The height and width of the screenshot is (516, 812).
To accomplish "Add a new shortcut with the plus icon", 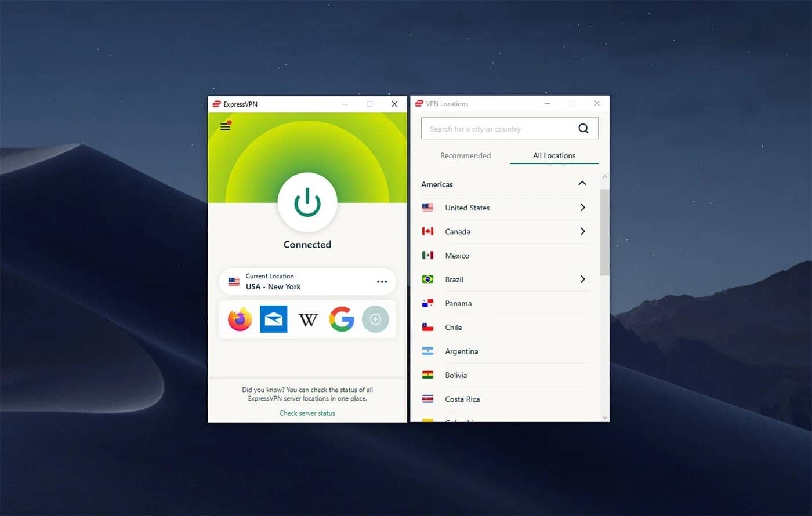I will (375, 319).
